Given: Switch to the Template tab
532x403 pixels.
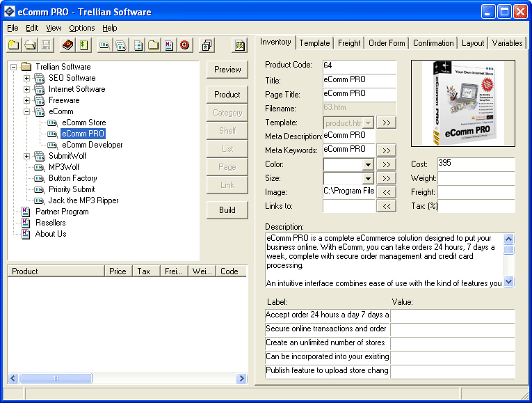Looking at the screenshot, I should point(314,43).
